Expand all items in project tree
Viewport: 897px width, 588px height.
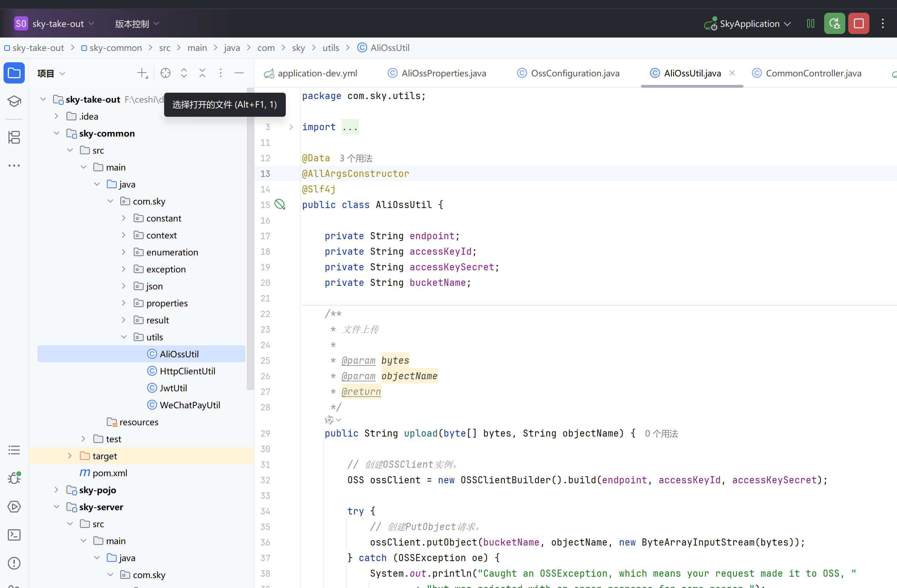(x=184, y=73)
